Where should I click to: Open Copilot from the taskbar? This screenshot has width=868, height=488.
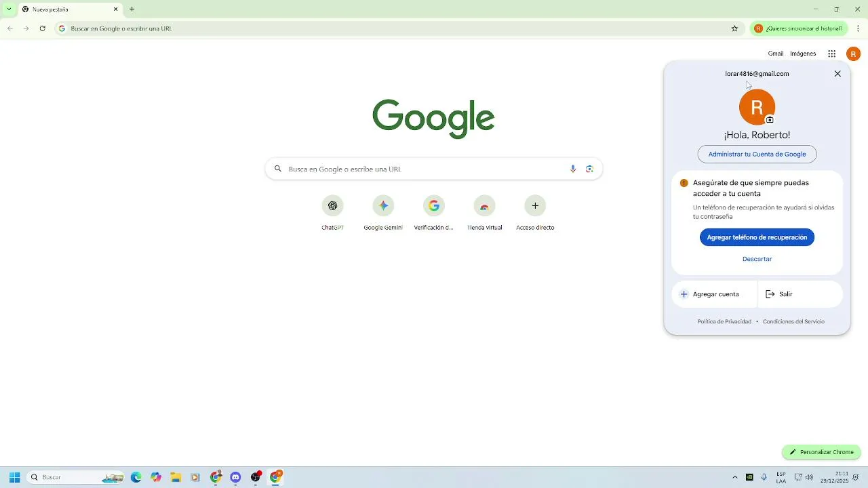pyautogui.click(x=156, y=477)
